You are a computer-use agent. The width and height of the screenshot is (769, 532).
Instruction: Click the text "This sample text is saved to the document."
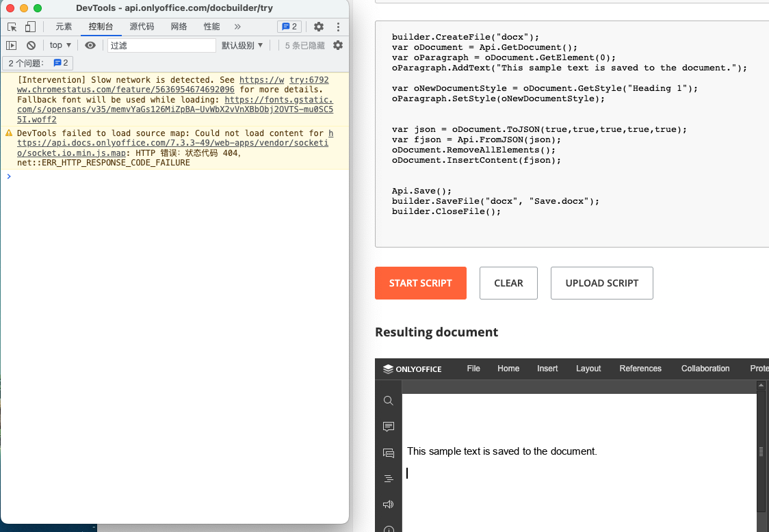(501, 451)
